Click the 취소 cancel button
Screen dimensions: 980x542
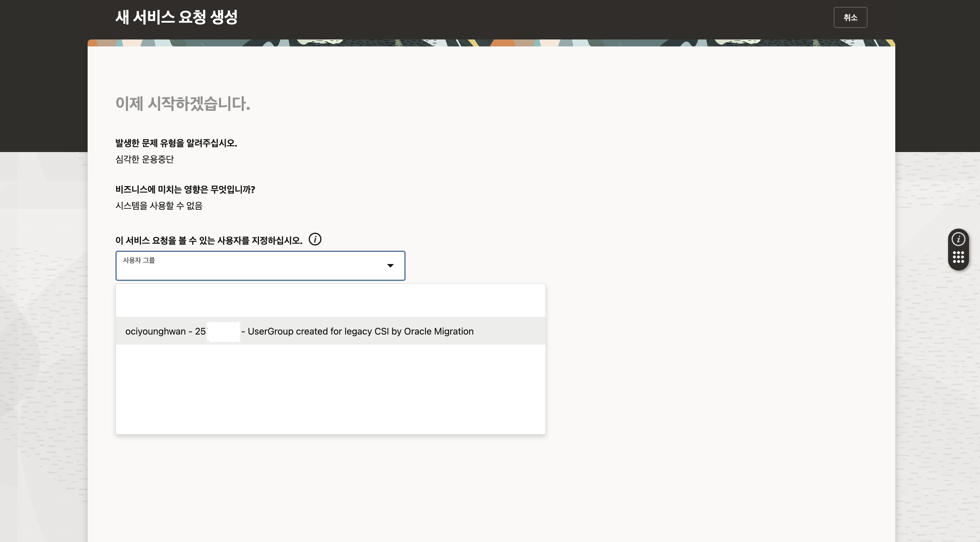850,17
